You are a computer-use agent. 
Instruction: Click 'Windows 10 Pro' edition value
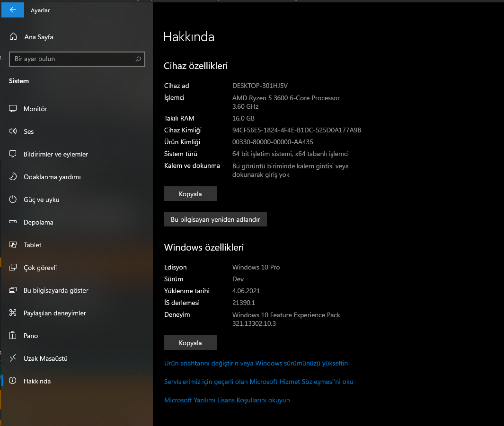click(x=256, y=267)
